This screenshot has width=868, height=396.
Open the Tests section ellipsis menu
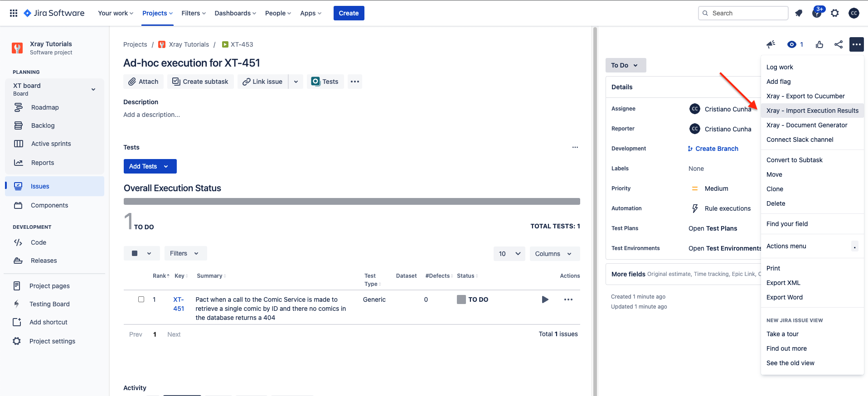pos(575,147)
